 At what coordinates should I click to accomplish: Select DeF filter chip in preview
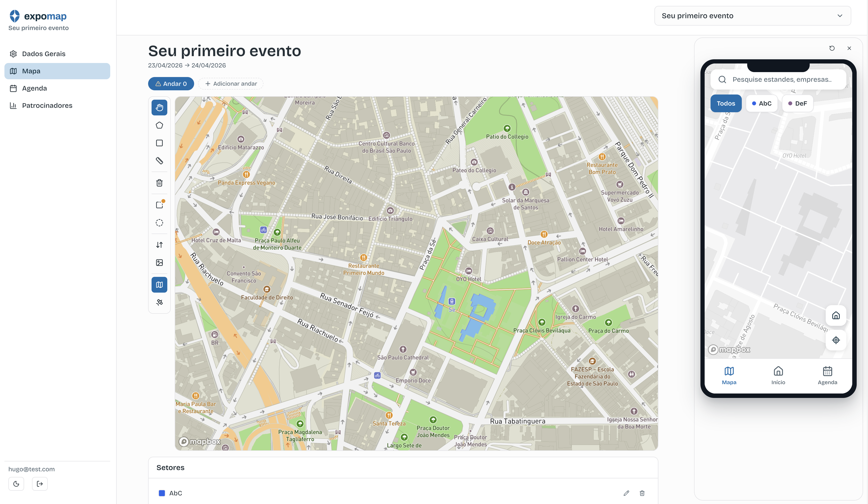(x=797, y=103)
